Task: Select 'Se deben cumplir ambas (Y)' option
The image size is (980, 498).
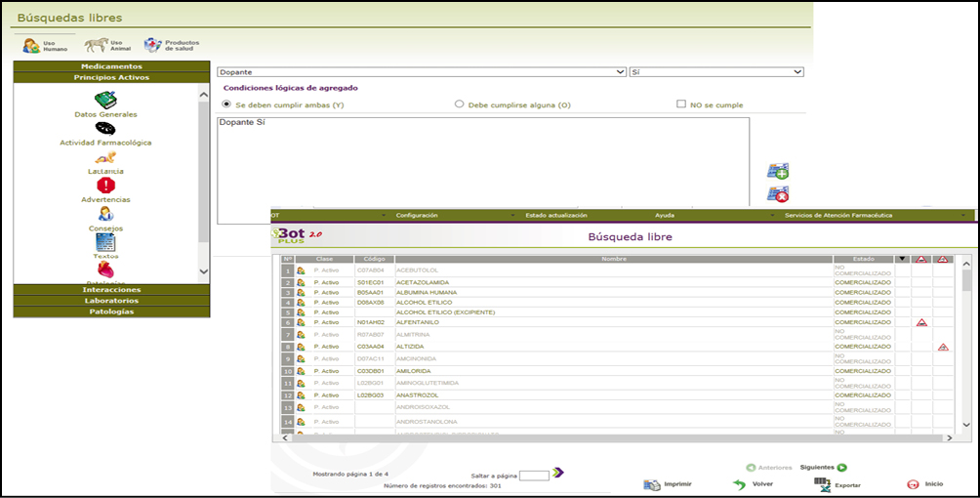Action: (x=227, y=104)
